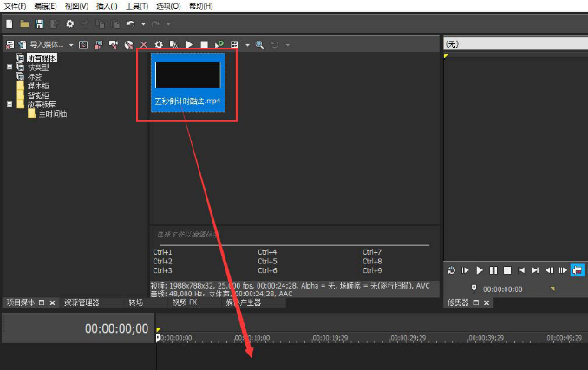Start media preview with the toolbar play icon
Viewport: 588px width, 370px height.
tap(189, 44)
